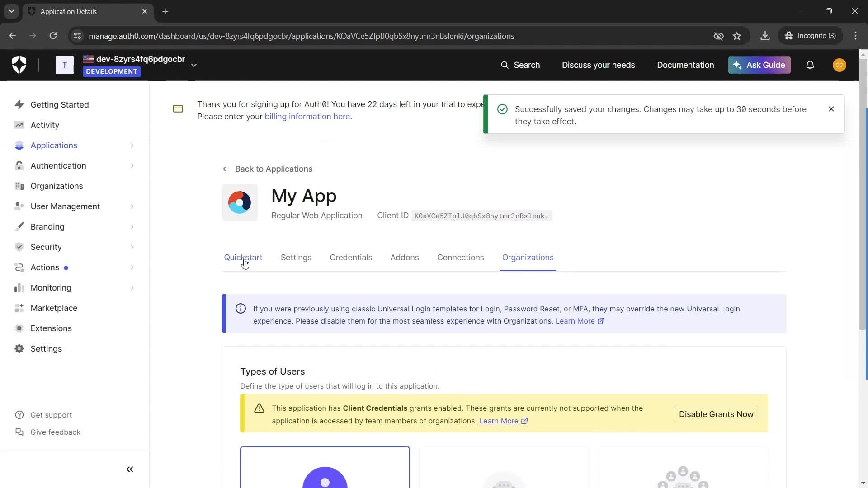This screenshot has height=488, width=868.
Task: Click the Marketplace grid icon
Action: pos(19,308)
